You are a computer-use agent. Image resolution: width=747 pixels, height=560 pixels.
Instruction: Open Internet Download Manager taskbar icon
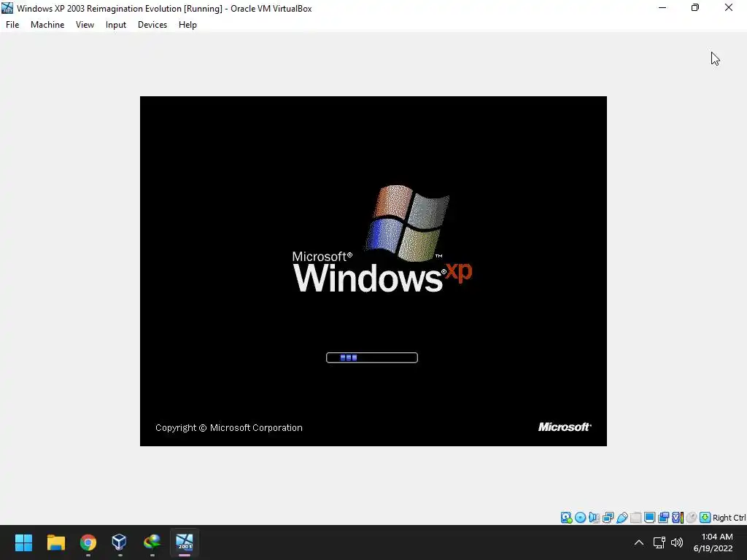tap(152, 542)
